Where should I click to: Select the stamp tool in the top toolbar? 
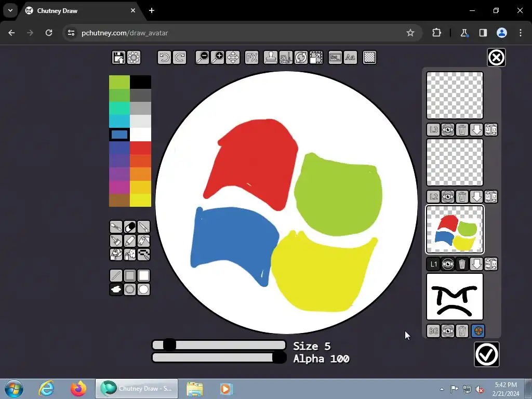click(x=271, y=57)
